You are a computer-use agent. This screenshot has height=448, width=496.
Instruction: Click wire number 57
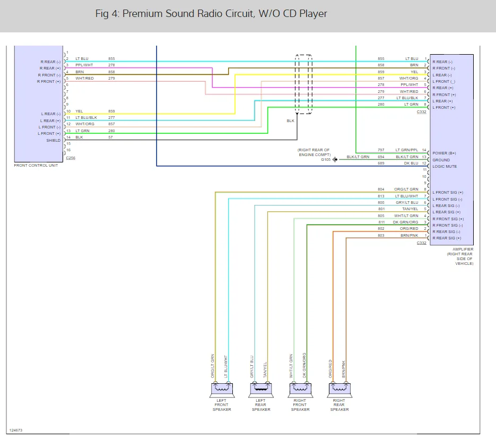(x=110, y=137)
